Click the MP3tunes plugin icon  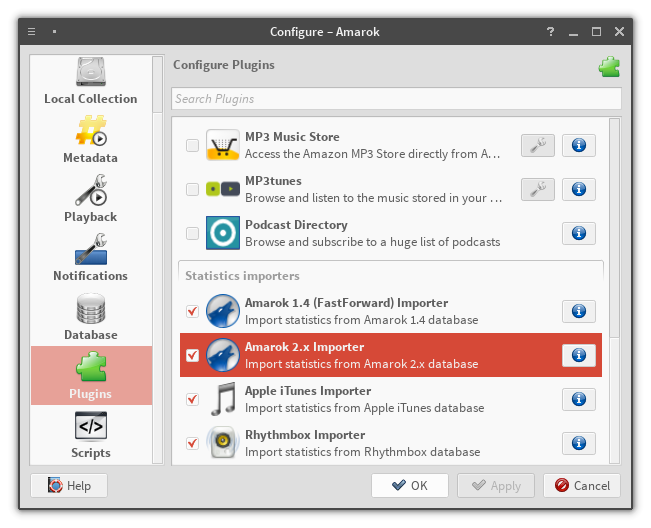pyautogui.click(x=223, y=189)
